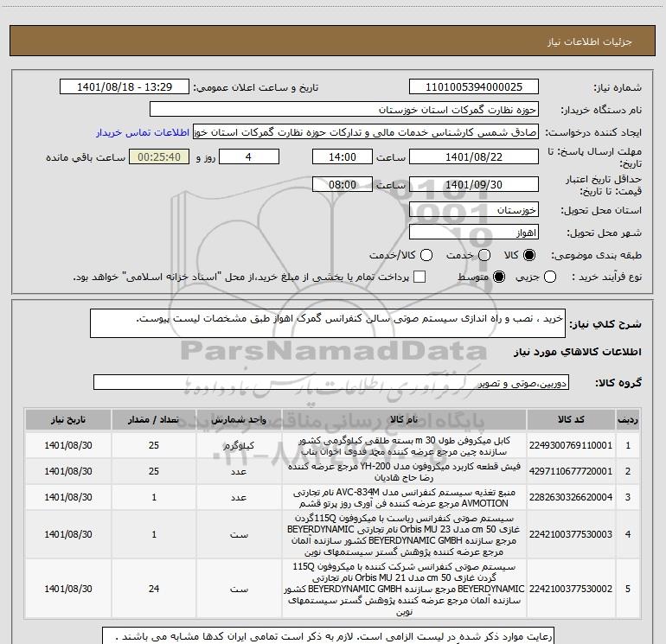Choose the جزیی purchase type radio
This screenshot has height=644, width=666.
coord(550,277)
